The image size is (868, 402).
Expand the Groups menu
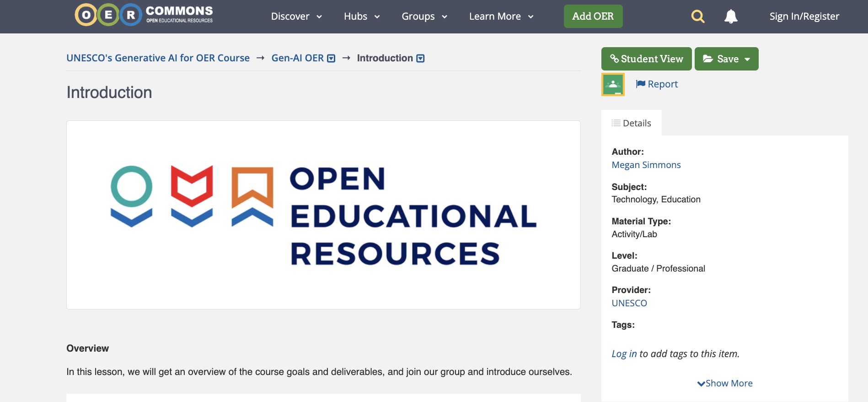(x=424, y=16)
